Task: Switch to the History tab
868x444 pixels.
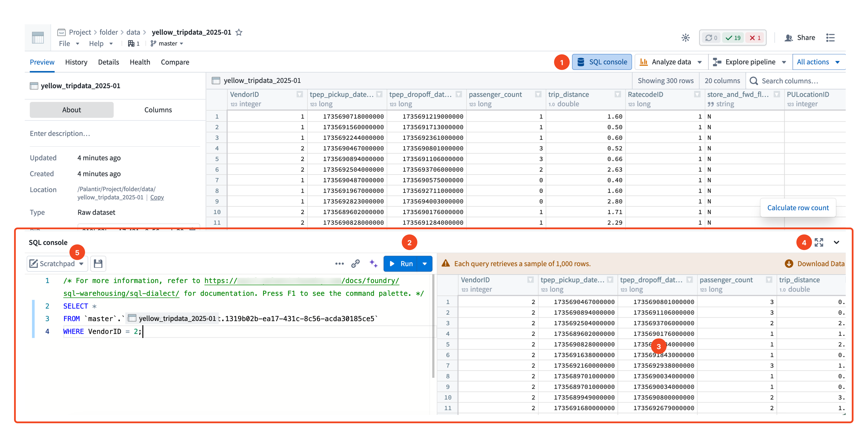Action: pos(76,62)
